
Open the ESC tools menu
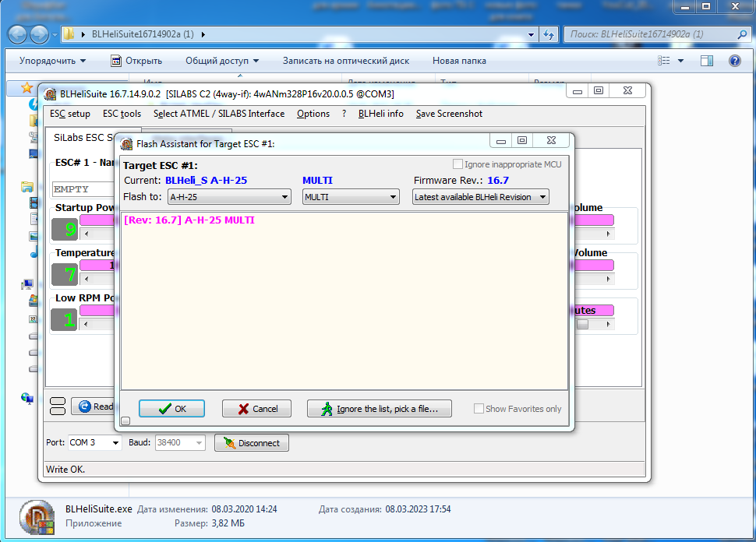click(x=122, y=114)
